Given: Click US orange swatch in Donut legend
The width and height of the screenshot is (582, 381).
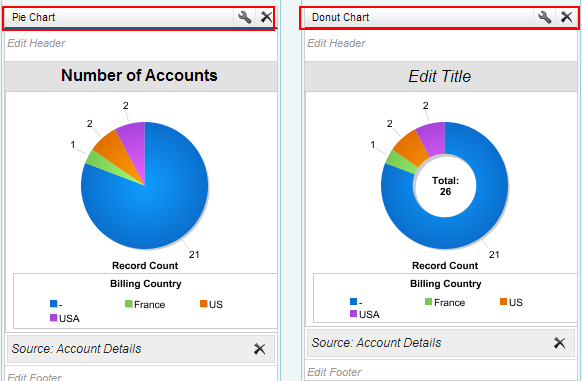Looking at the screenshot, I should pos(503,301).
